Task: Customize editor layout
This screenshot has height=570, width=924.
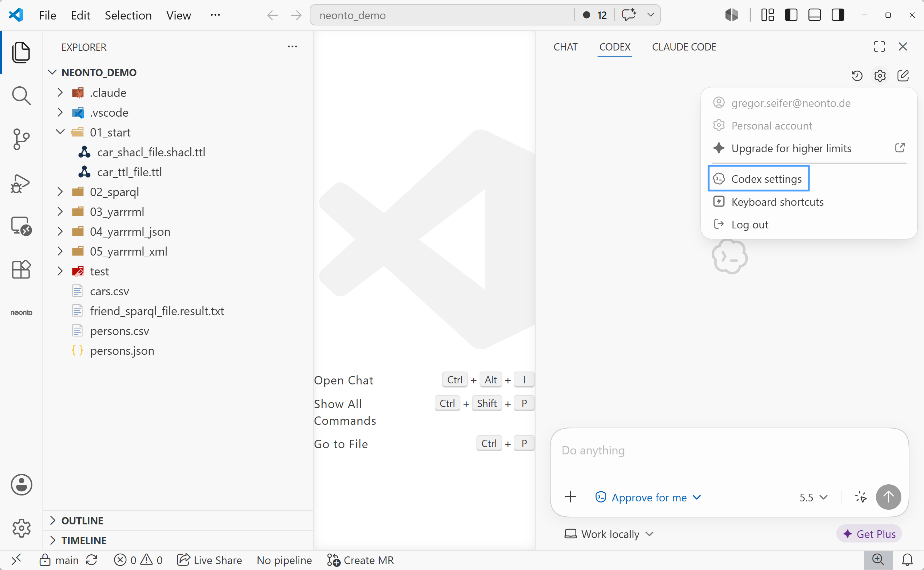Action: pos(767,15)
